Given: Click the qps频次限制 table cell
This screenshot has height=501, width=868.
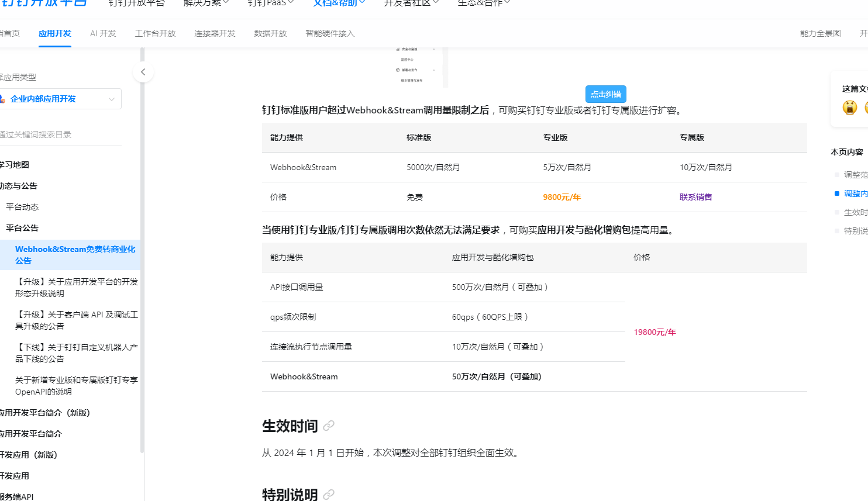Looking at the screenshot, I should tap(293, 317).
